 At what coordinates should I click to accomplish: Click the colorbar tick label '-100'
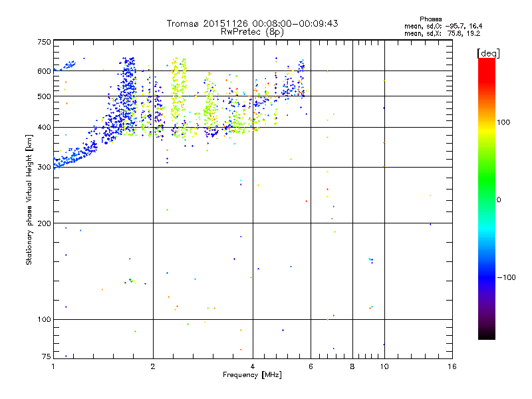tap(506, 277)
